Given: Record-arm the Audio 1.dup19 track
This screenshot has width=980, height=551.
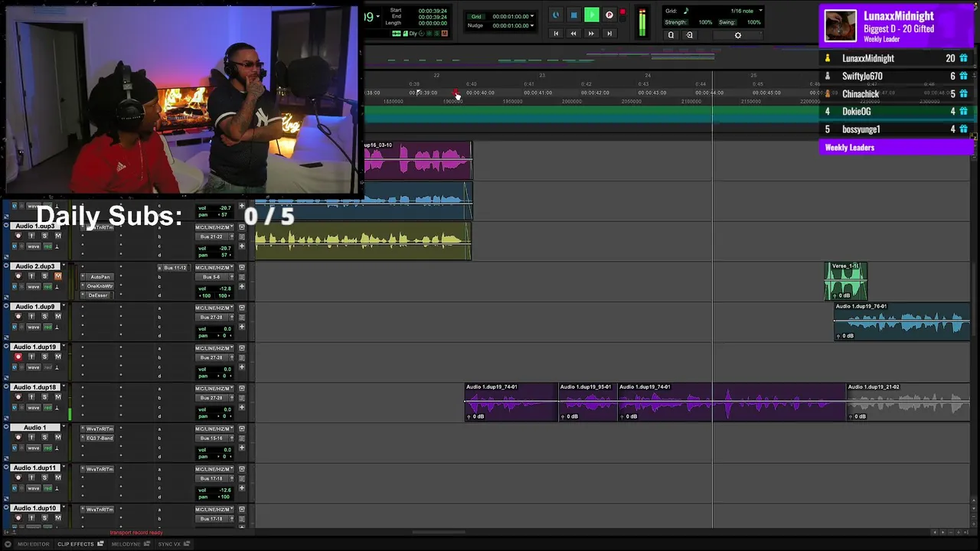Looking at the screenshot, I should point(18,357).
